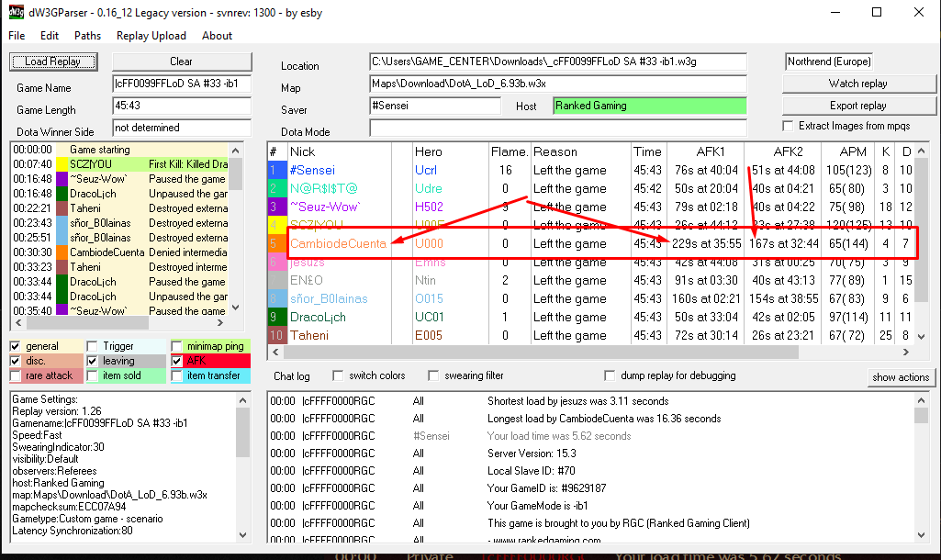Toggle the general event filter checkbox
This screenshot has height=560, width=941.
coord(16,346)
